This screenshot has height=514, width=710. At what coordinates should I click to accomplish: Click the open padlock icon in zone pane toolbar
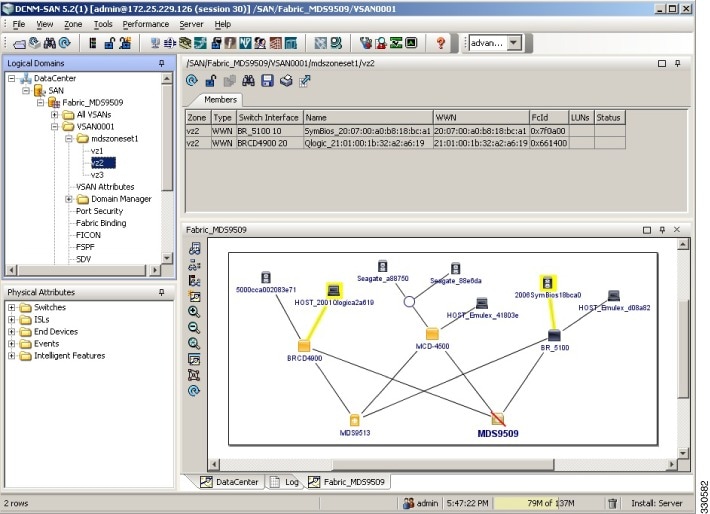click(211, 81)
